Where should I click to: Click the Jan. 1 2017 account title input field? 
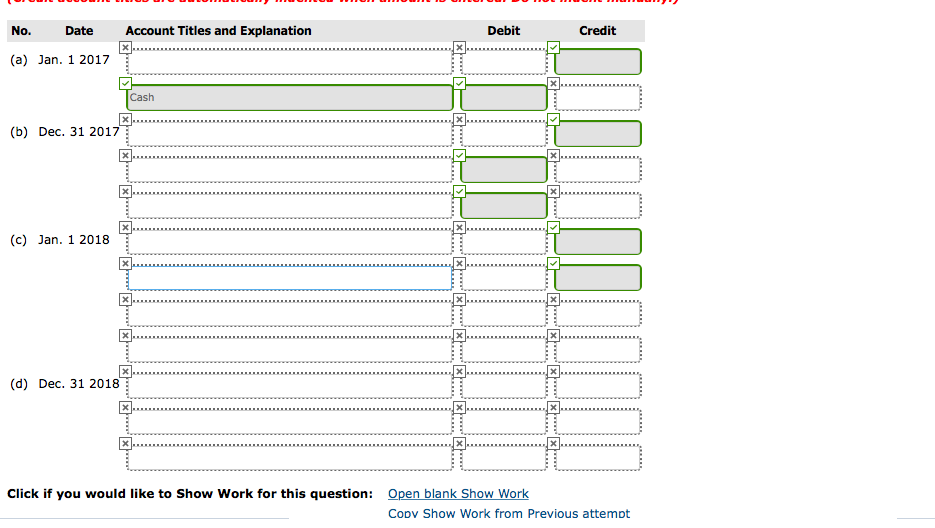click(x=290, y=62)
